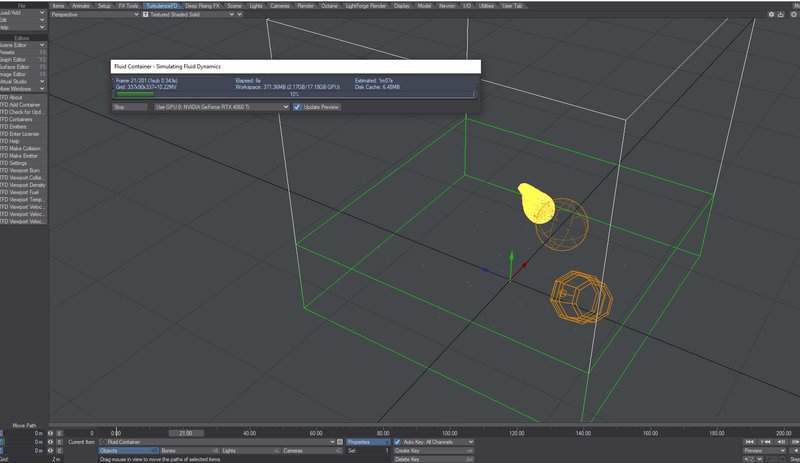Open viewport options gear icon
The width and height of the screenshot is (800, 463).
pos(771,15)
